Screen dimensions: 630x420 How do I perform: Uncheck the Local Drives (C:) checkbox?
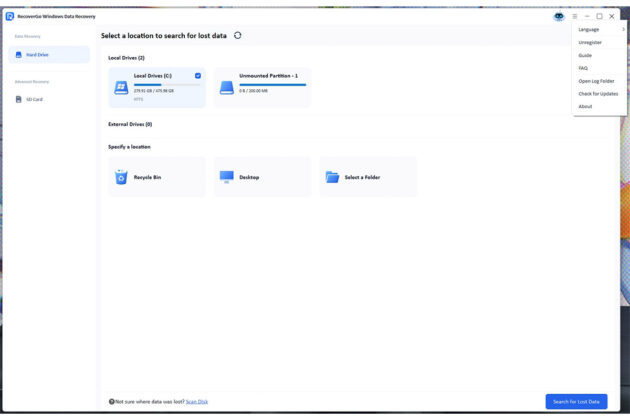coord(198,76)
